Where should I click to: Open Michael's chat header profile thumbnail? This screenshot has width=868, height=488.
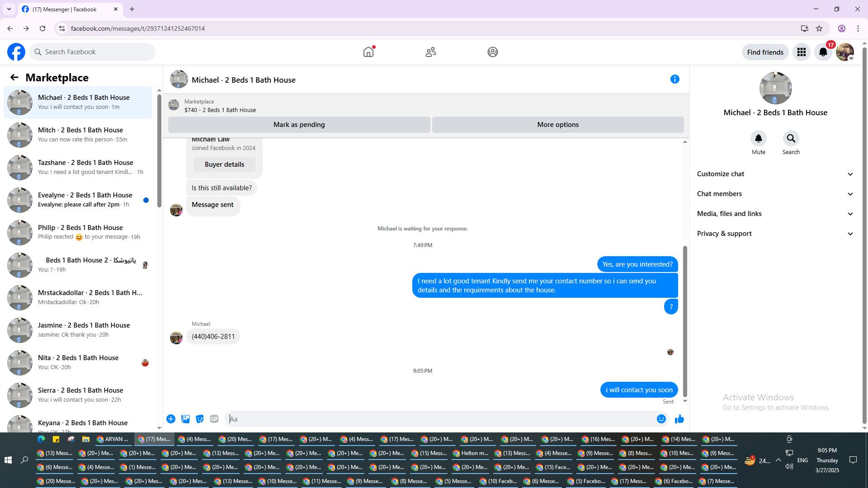click(x=179, y=79)
